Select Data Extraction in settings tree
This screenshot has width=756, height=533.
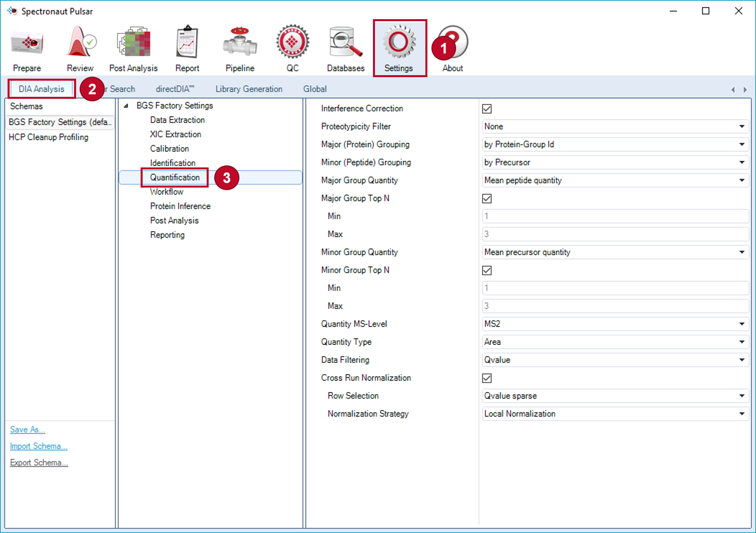point(177,120)
